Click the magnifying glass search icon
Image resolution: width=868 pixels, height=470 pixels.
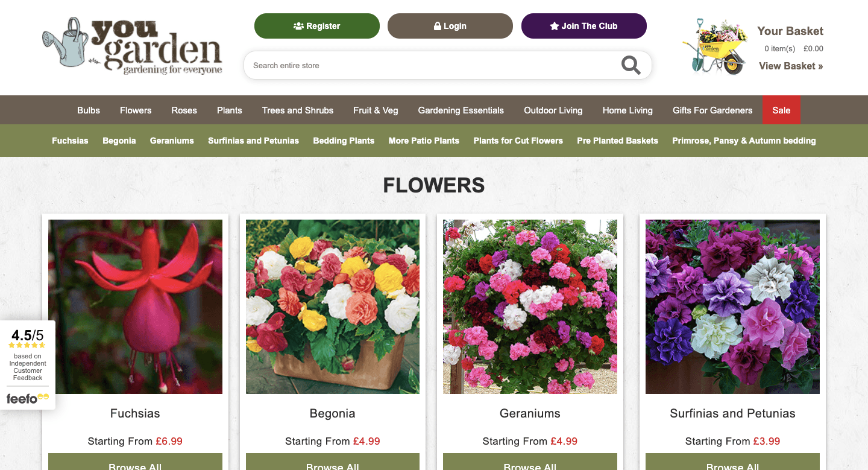coord(631,65)
